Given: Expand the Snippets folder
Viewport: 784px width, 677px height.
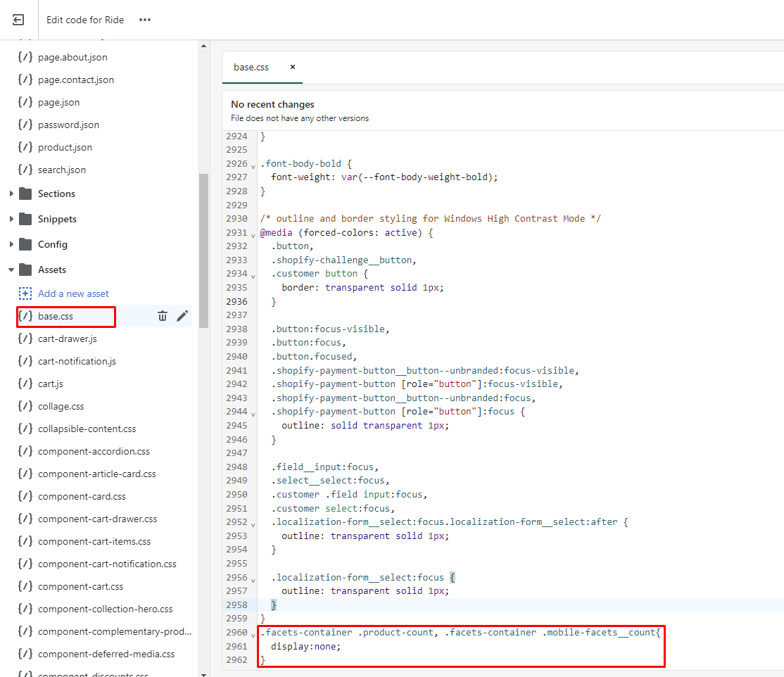Looking at the screenshot, I should (x=11, y=219).
